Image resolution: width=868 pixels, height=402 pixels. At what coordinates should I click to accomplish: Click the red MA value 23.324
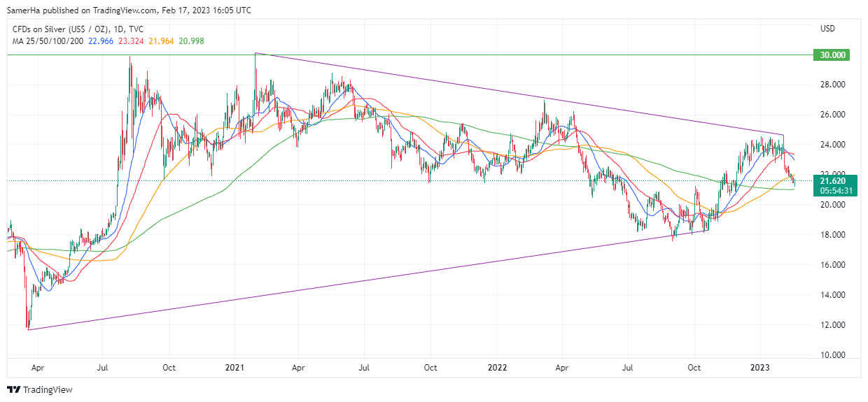132,41
